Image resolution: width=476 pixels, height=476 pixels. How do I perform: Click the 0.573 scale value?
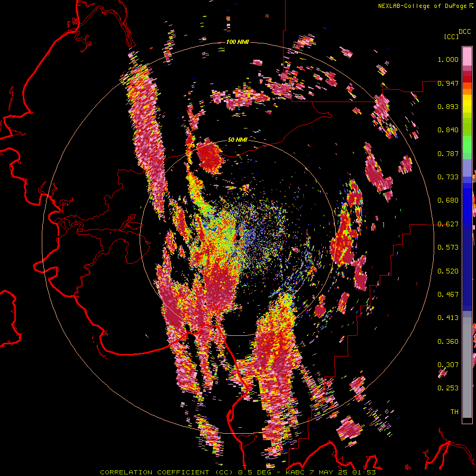tap(448, 248)
